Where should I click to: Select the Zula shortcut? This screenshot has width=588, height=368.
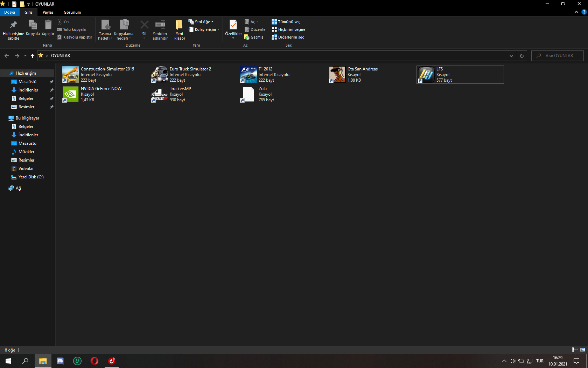point(282,94)
